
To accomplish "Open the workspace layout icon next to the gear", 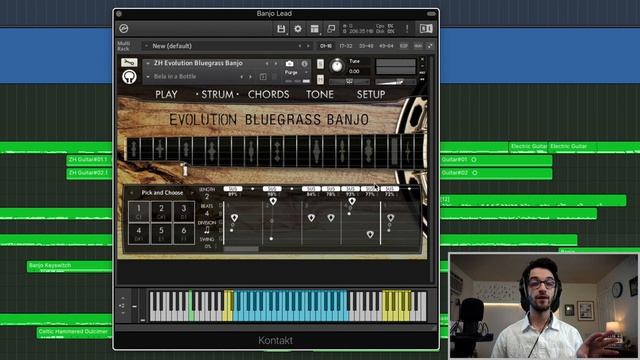I will coord(314,29).
